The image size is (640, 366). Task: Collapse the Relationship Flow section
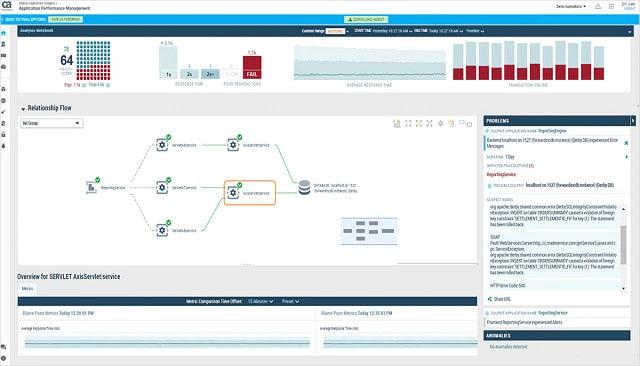coord(23,109)
